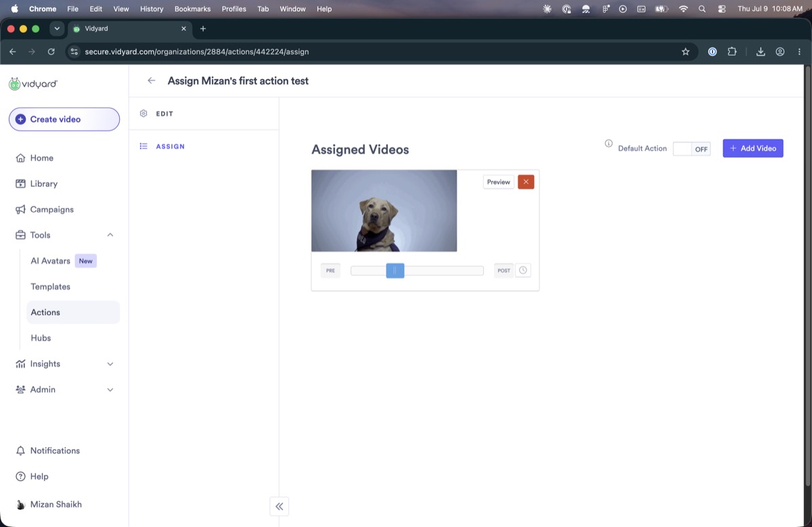Reload the page
The width and height of the screenshot is (812, 527).
(51, 51)
